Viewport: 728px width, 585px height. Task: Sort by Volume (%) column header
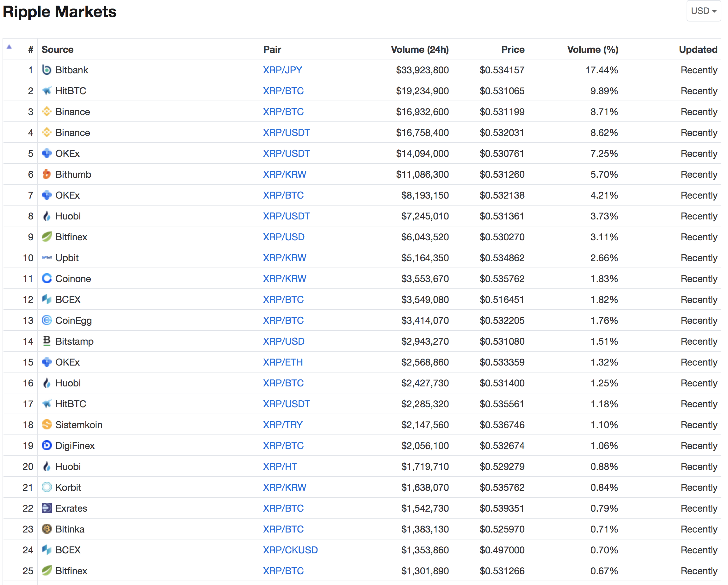point(593,50)
